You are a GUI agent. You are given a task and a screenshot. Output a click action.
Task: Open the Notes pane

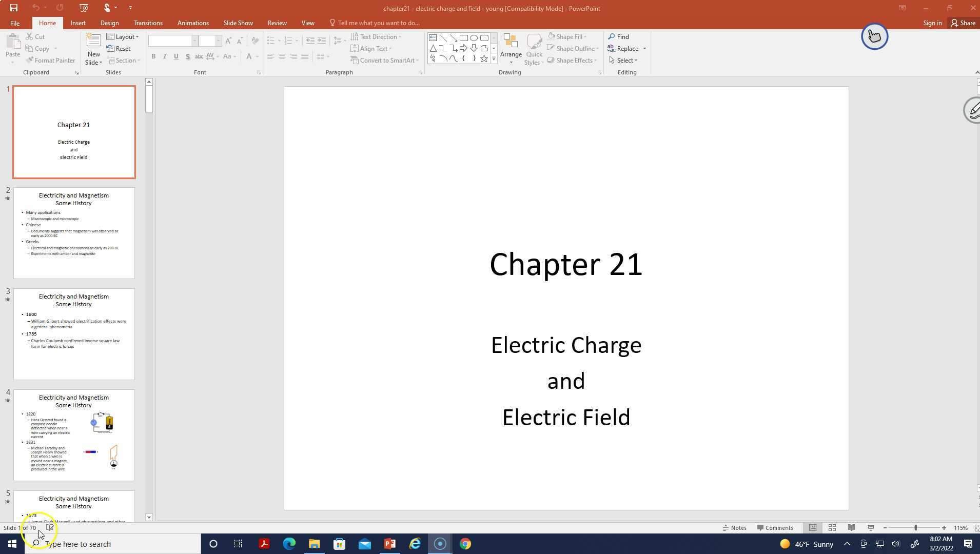click(735, 527)
